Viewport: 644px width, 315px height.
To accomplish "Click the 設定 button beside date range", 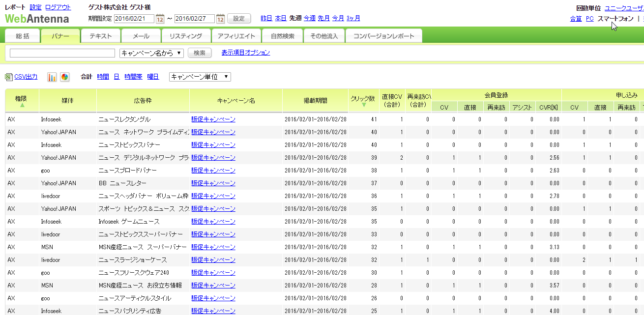I will coord(238,19).
